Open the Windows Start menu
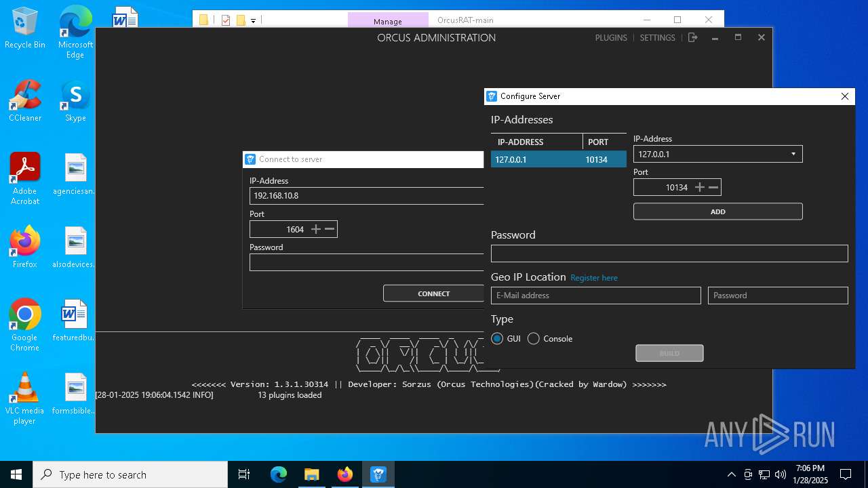Image resolution: width=868 pixels, height=488 pixels. pyautogui.click(x=16, y=474)
